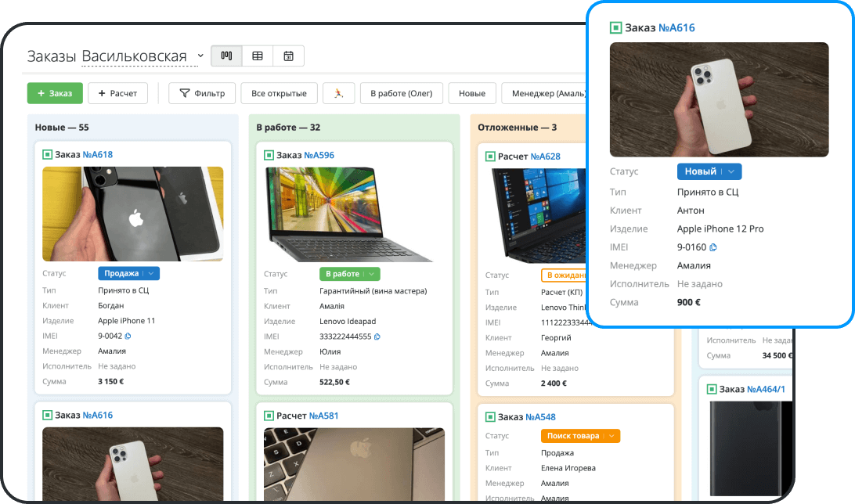Switch to kanban board view
Image resolution: width=855 pixels, height=504 pixels.
(226, 56)
